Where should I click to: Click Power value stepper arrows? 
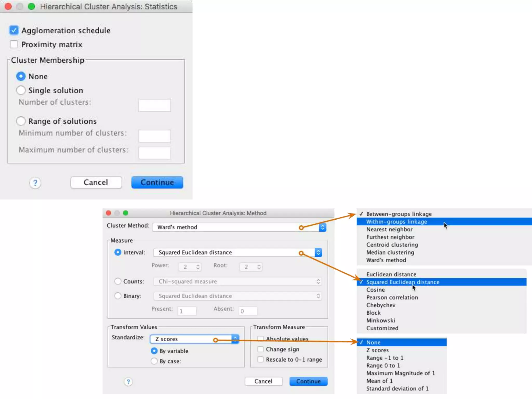point(198,267)
